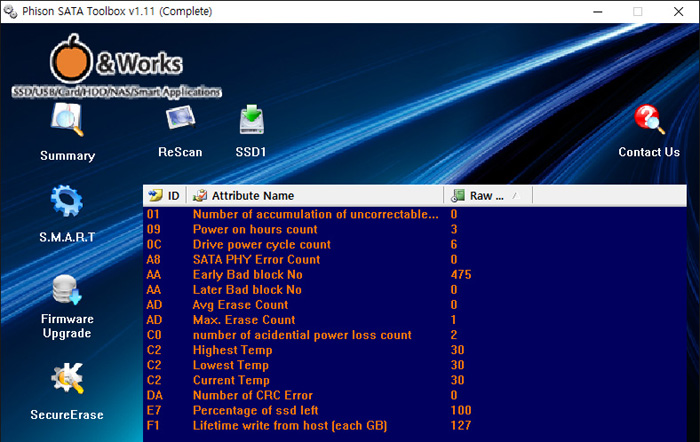Open the S.M.A.R.T gear icon
Screen dimensions: 700x442
pos(67,201)
